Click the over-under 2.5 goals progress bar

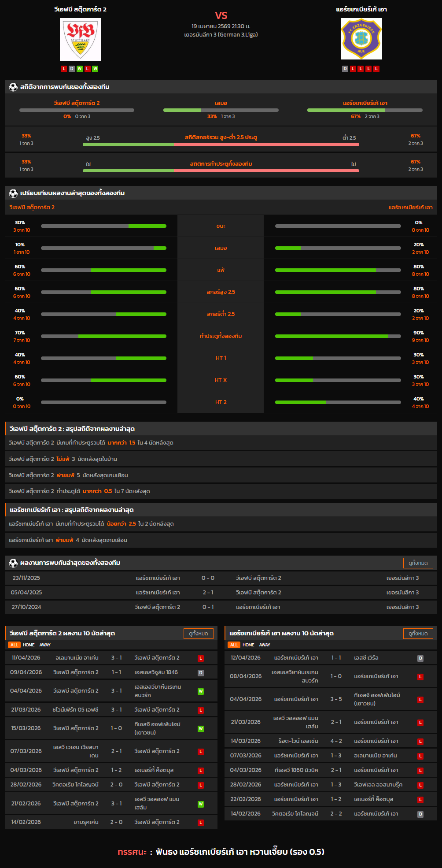221,145
